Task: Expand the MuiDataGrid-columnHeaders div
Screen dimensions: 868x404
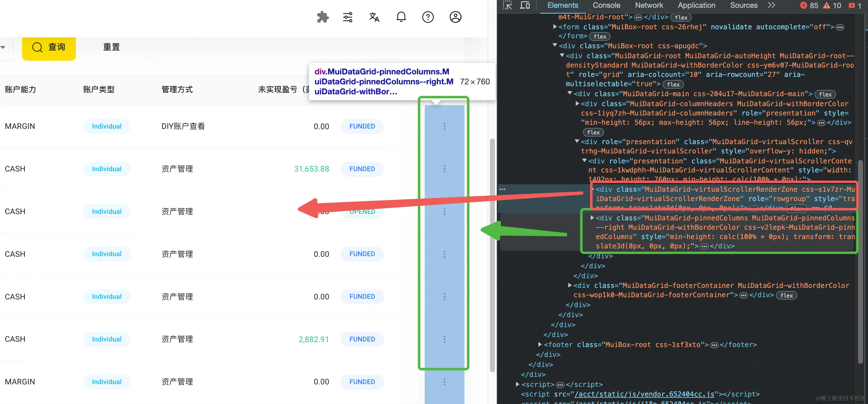Action: 577,104
